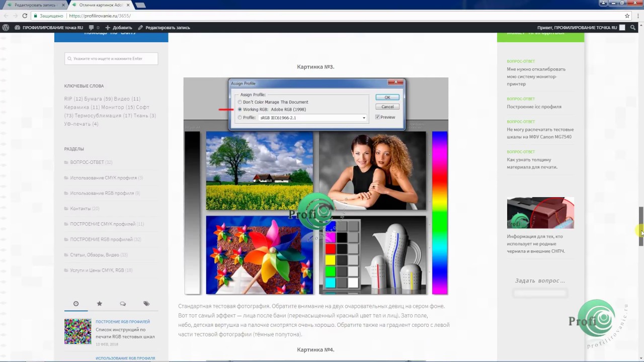
Task: Open the Chrome three-dot menu
Action: point(637,16)
